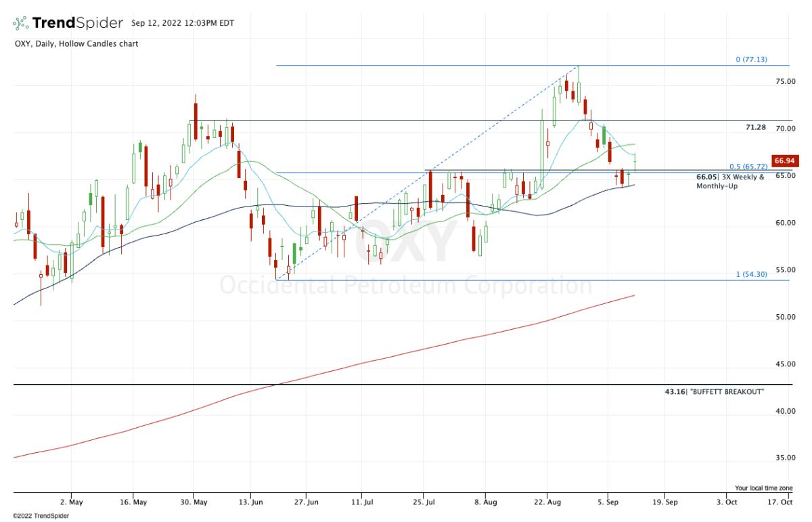Click the 75.00 price axis label

tap(785, 82)
